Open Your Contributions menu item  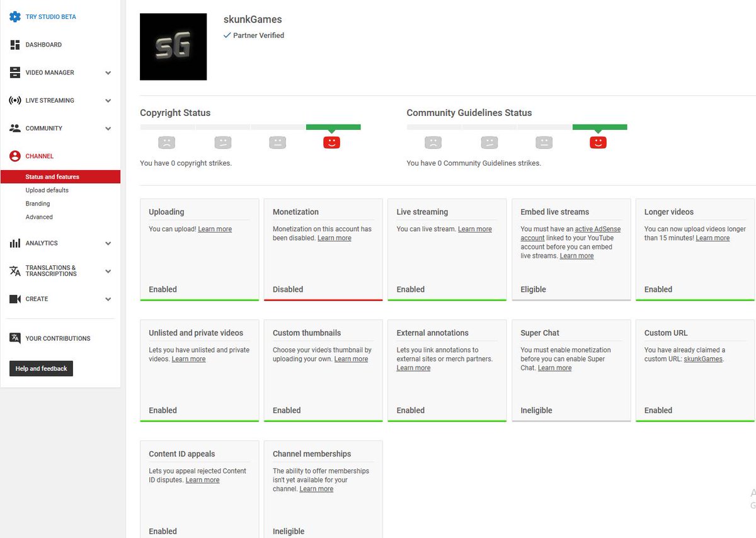pos(58,338)
